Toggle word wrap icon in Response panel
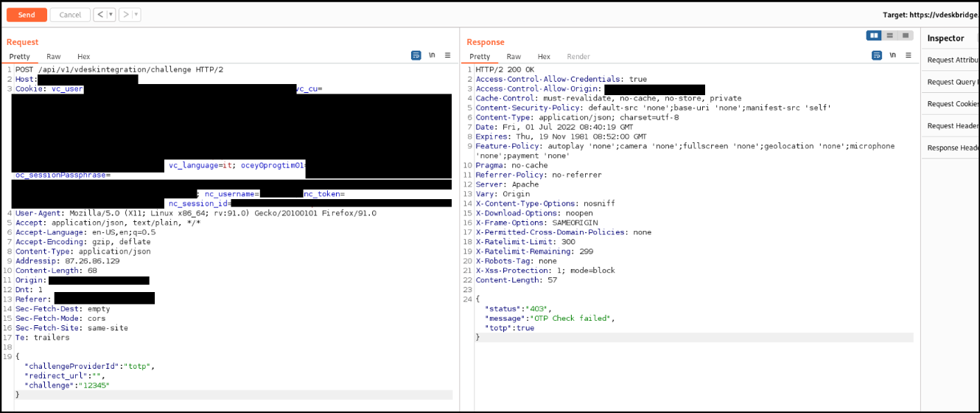This screenshot has width=980, height=413. pos(877,55)
